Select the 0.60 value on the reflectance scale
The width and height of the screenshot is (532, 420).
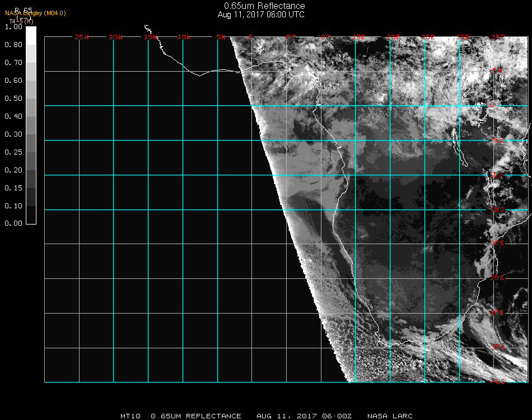pos(13,81)
